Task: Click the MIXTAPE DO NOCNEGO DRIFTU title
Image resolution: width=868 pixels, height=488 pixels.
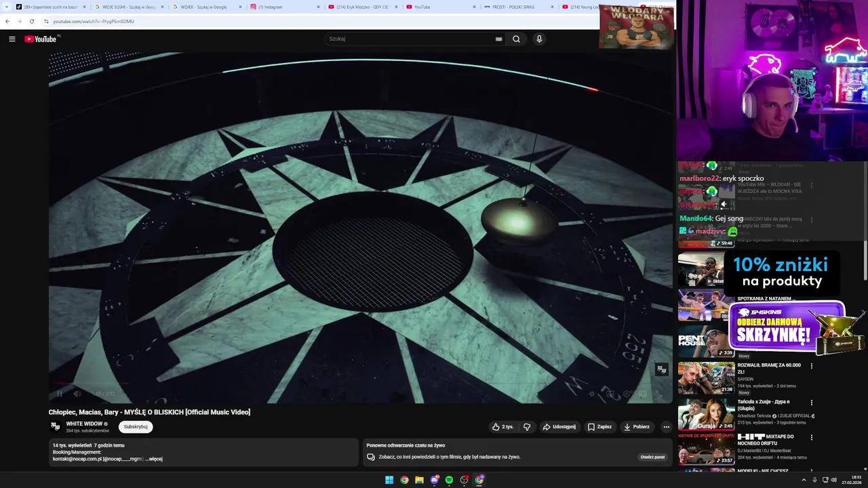Action: tap(766, 440)
